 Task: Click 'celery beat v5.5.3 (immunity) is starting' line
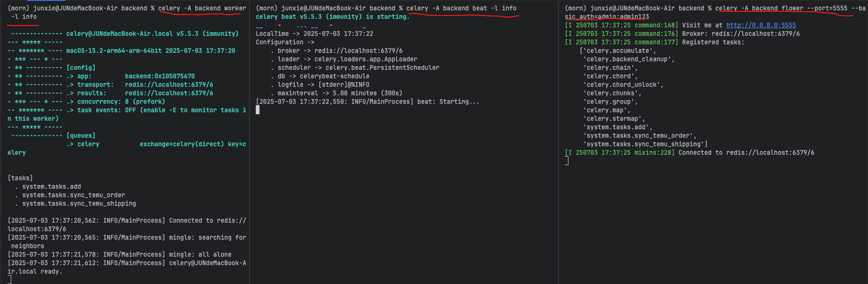click(x=332, y=17)
